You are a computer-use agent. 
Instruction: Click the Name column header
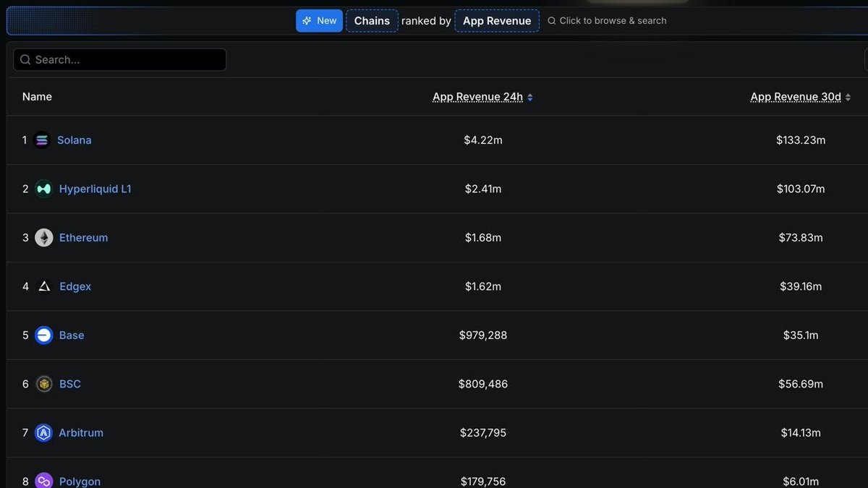tap(37, 96)
